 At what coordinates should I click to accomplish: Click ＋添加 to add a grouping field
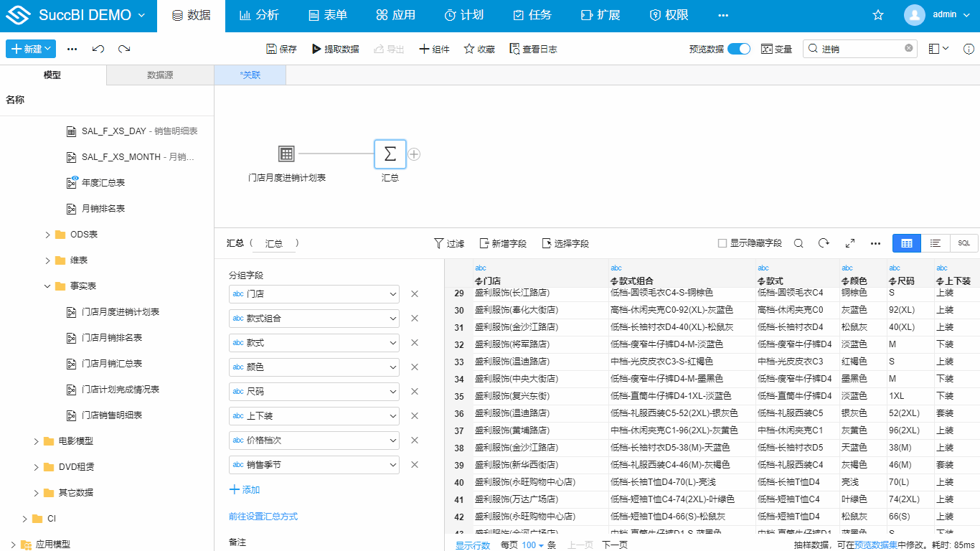tap(245, 490)
